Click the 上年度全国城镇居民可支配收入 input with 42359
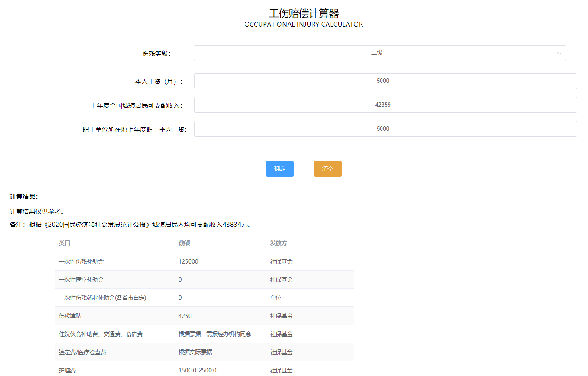This screenshot has width=588, height=376. [x=386, y=105]
